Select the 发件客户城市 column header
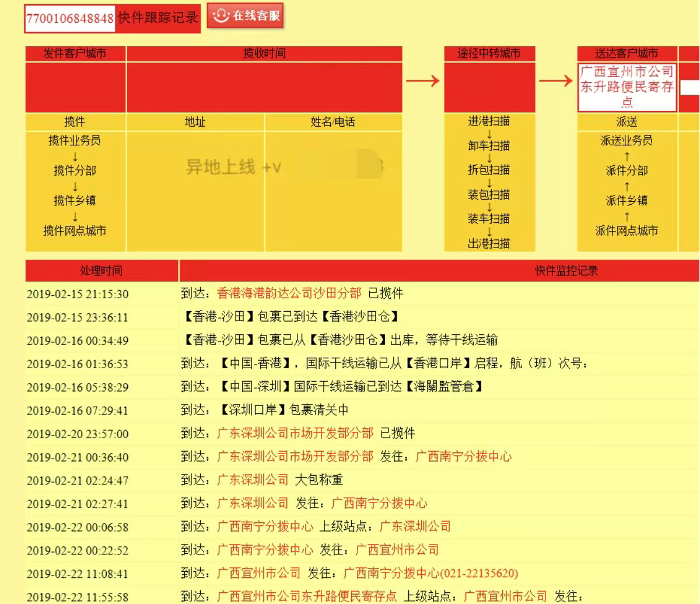Image resolution: width=700 pixels, height=604 pixels. point(75,54)
